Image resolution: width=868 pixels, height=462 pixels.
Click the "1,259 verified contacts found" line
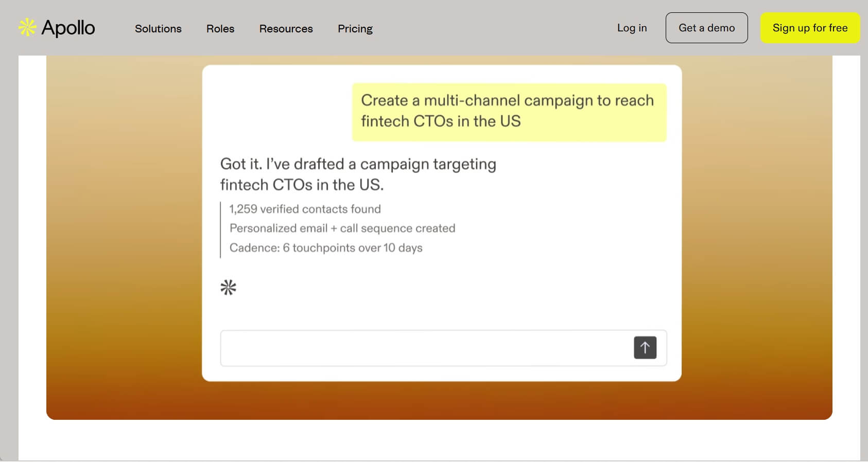305,209
